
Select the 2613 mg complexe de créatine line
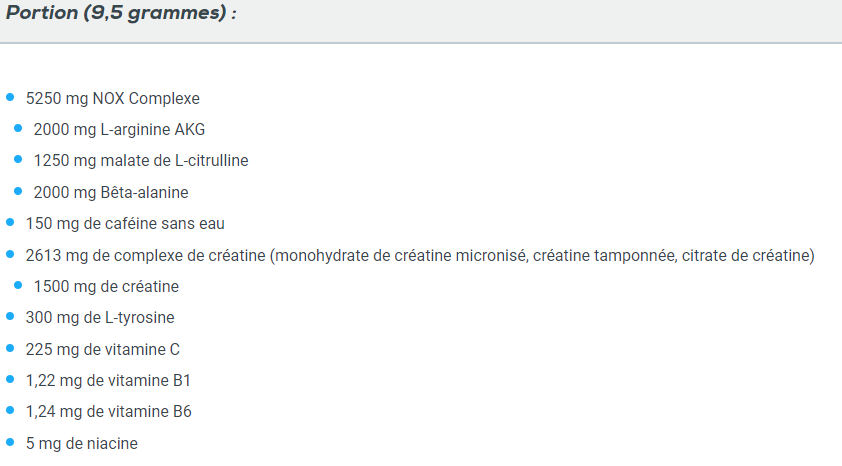[420, 255]
